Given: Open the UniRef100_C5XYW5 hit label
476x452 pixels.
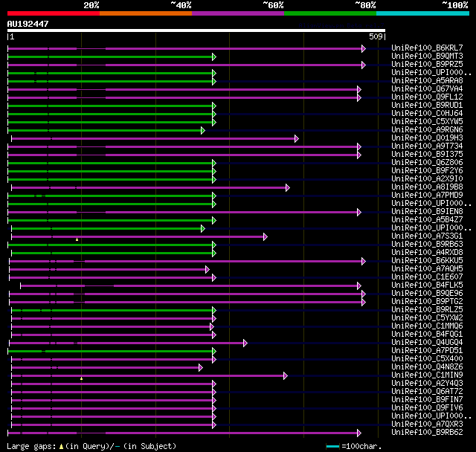Looking at the screenshot, I should [427, 122].
